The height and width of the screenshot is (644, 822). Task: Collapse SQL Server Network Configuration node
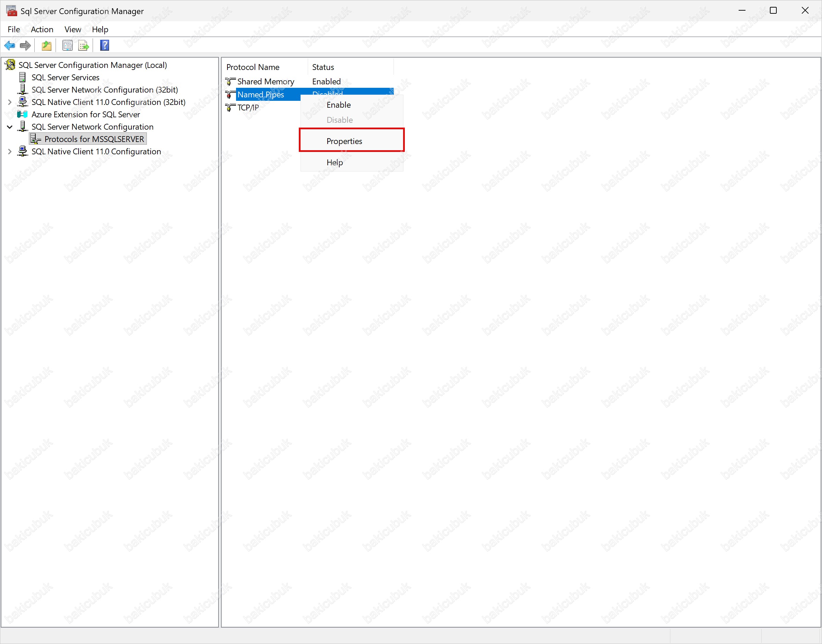point(10,127)
